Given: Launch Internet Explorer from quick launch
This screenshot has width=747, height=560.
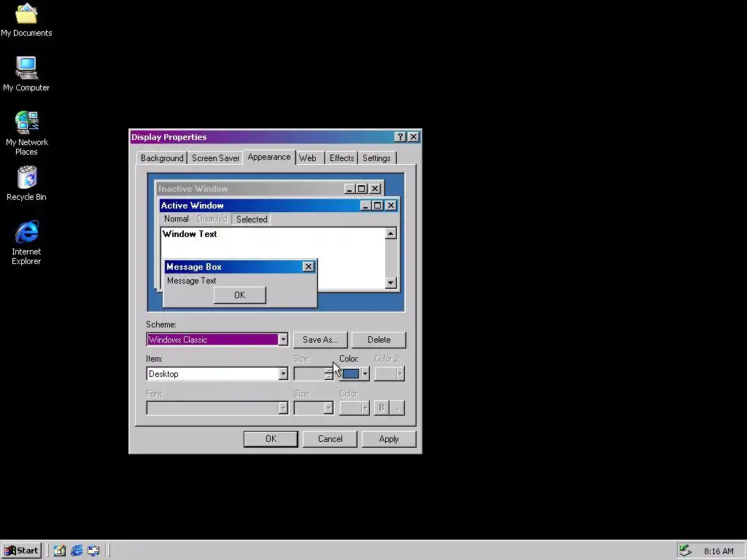Looking at the screenshot, I should point(77,551).
